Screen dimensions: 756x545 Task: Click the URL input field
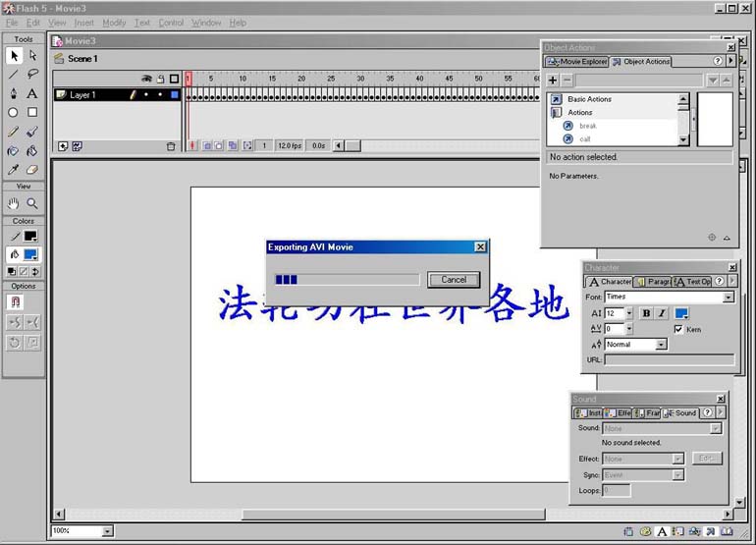click(668, 360)
